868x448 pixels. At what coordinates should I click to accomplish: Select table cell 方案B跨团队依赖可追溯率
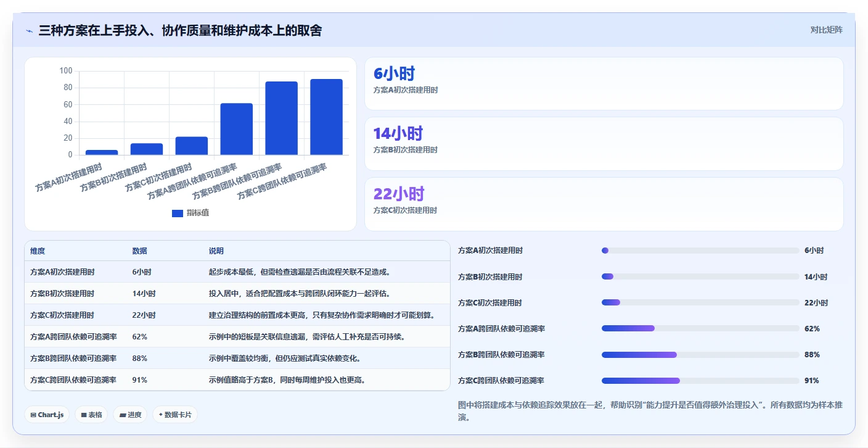coord(74,359)
